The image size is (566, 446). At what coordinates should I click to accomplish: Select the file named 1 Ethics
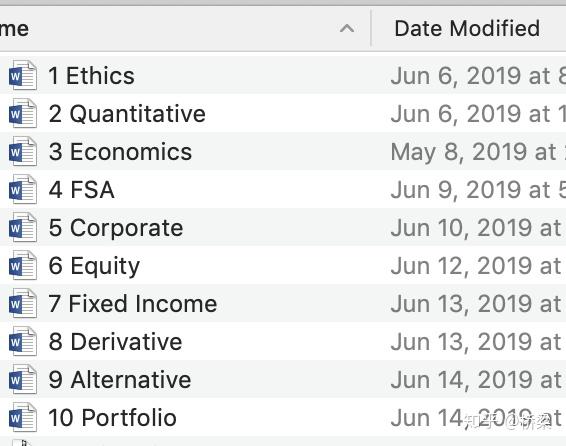[91, 76]
